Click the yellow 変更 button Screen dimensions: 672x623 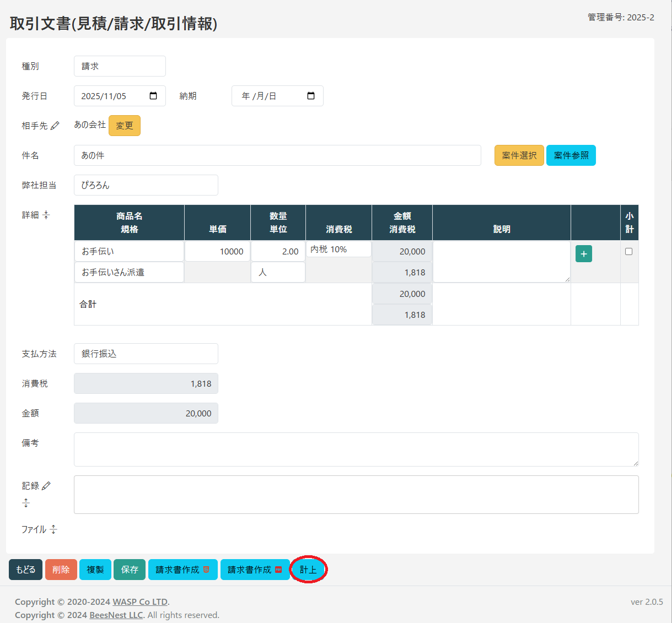coord(125,126)
